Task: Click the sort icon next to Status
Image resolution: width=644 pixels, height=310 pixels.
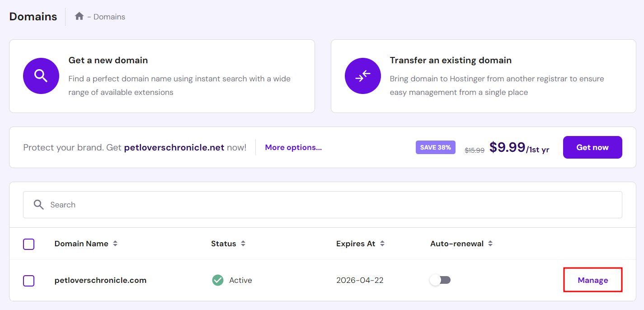Action: click(243, 244)
